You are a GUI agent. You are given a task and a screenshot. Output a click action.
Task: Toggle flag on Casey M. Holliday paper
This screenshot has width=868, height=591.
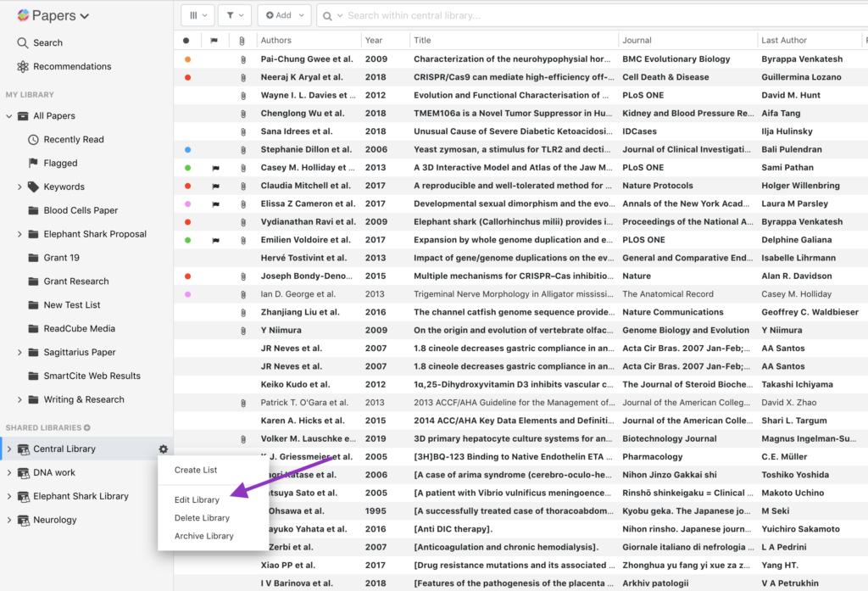pyautogui.click(x=214, y=168)
